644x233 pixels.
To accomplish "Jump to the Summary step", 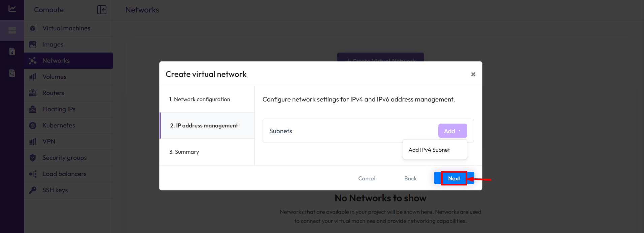I will click(x=184, y=152).
